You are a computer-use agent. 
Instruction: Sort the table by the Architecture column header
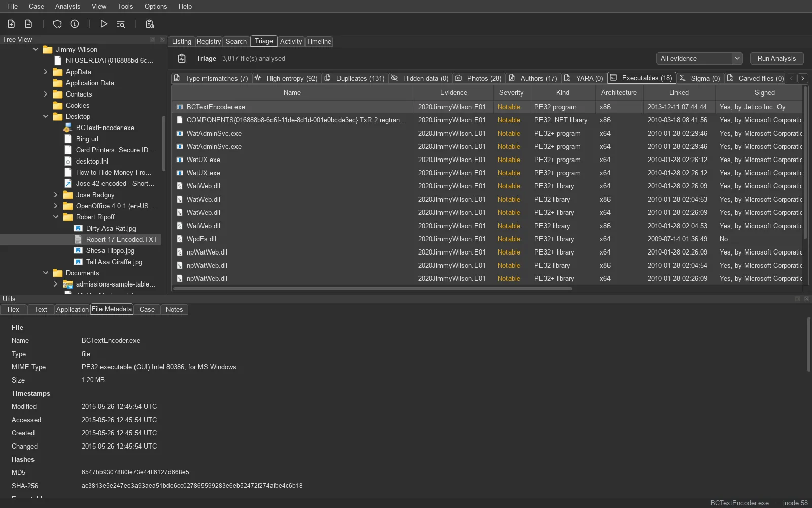pos(619,92)
